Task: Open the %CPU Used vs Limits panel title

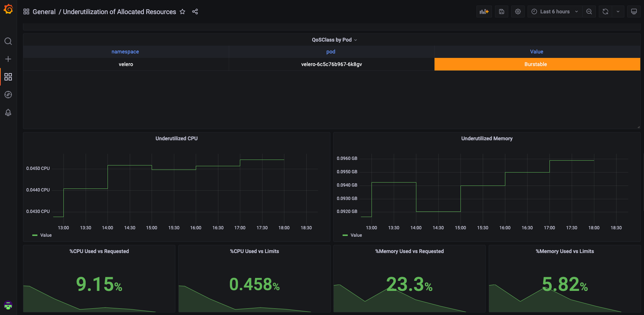Action: (x=254, y=251)
